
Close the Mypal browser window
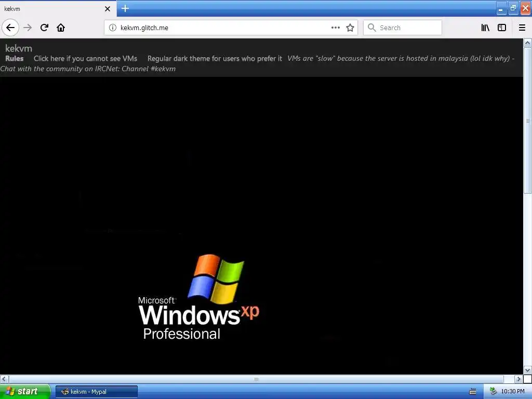pyautogui.click(x=526, y=8)
